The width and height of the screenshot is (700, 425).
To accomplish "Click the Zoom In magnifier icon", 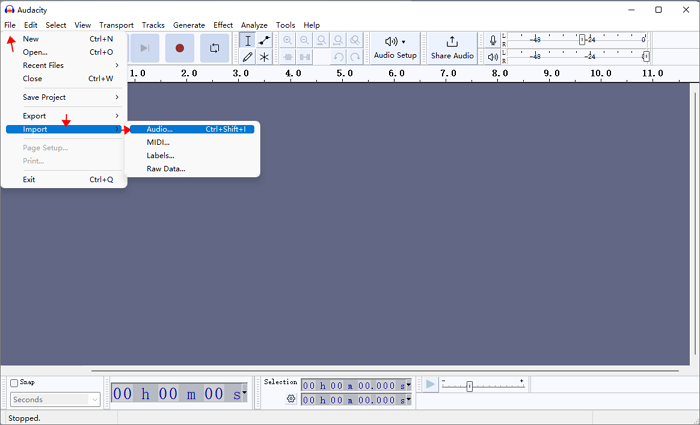I will [288, 40].
